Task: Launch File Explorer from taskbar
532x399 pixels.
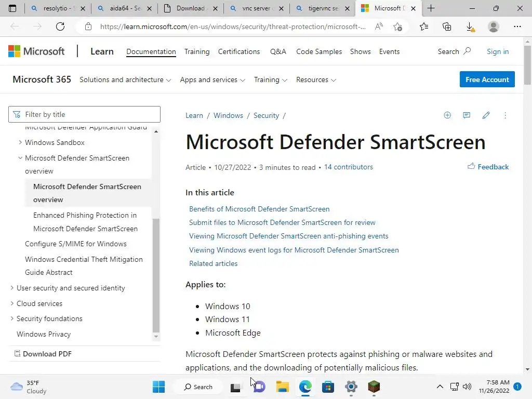Action: click(282, 387)
